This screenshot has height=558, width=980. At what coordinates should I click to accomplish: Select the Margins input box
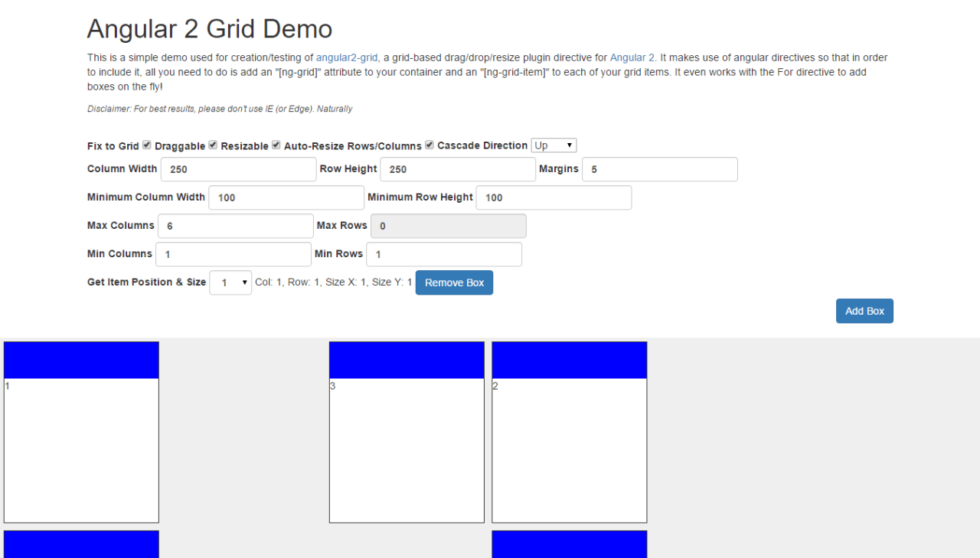[x=660, y=169]
